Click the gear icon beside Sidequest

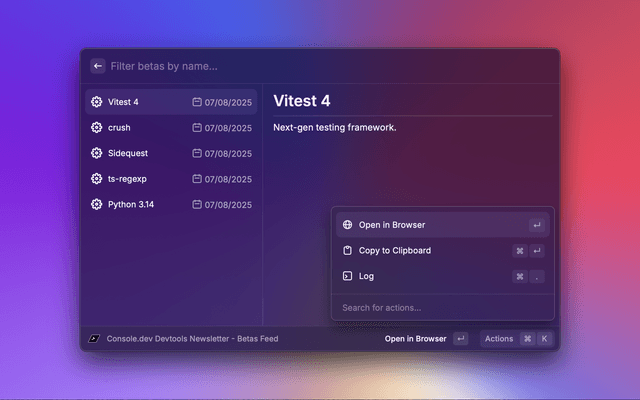(96, 153)
